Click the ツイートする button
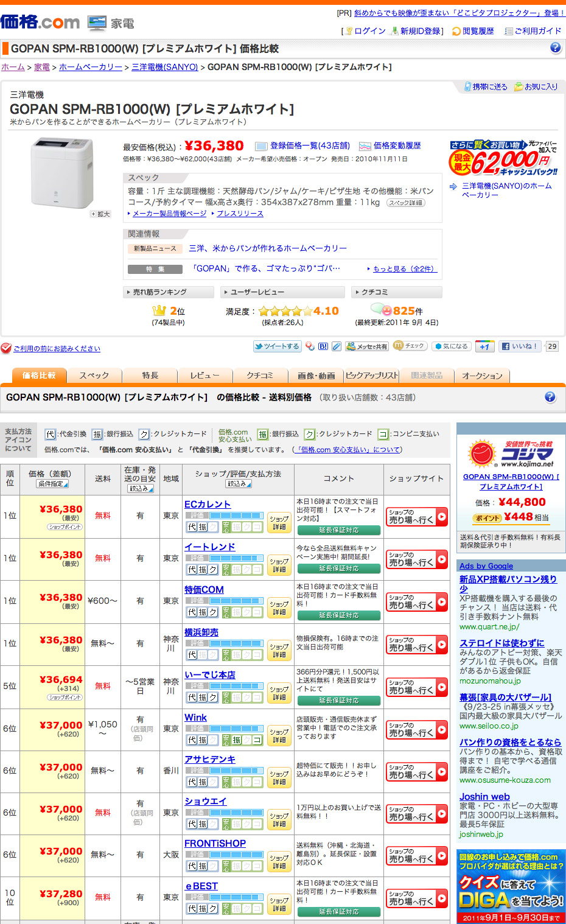Image resolution: width=566 pixels, height=924 pixels. 278,346
